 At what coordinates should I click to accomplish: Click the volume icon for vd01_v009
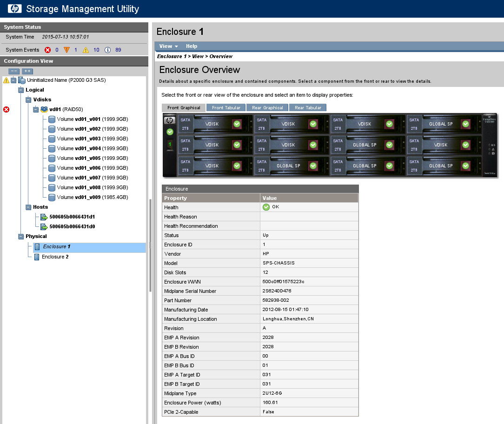pos(52,198)
